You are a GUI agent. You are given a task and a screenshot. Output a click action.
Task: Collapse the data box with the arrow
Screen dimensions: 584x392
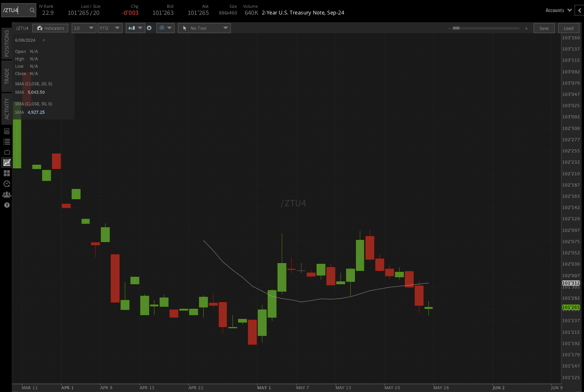tap(43, 40)
